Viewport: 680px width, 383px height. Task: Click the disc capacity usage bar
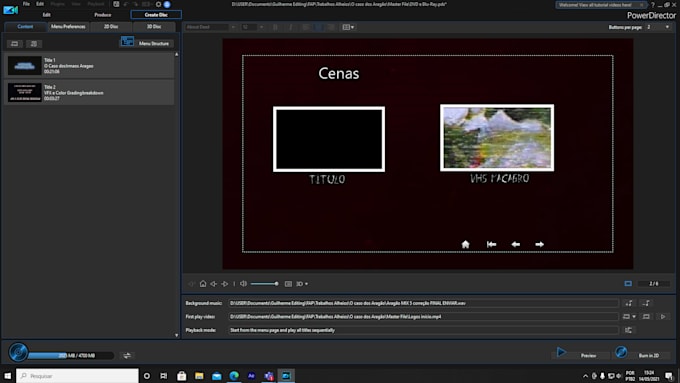click(71, 356)
